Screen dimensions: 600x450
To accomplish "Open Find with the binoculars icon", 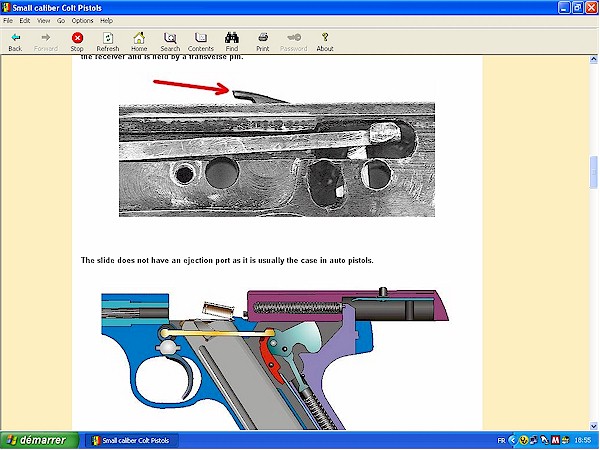I will tap(232, 41).
